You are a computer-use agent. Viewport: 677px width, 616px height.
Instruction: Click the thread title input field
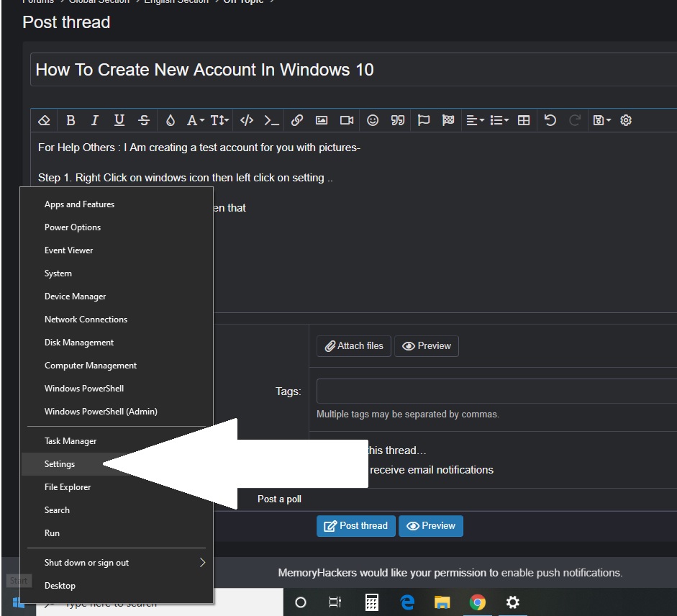tap(354, 70)
